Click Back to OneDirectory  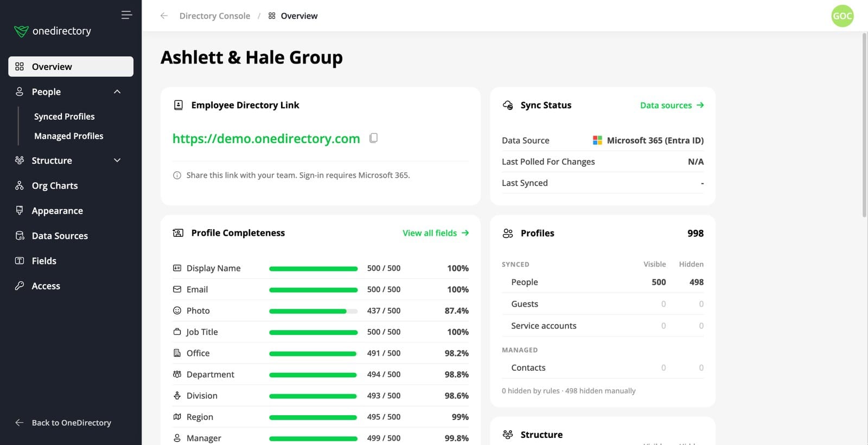click(63, 423)
